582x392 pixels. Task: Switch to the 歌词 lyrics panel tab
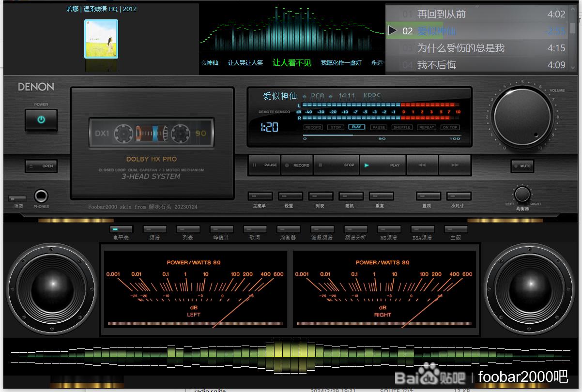tap(255, 229)
